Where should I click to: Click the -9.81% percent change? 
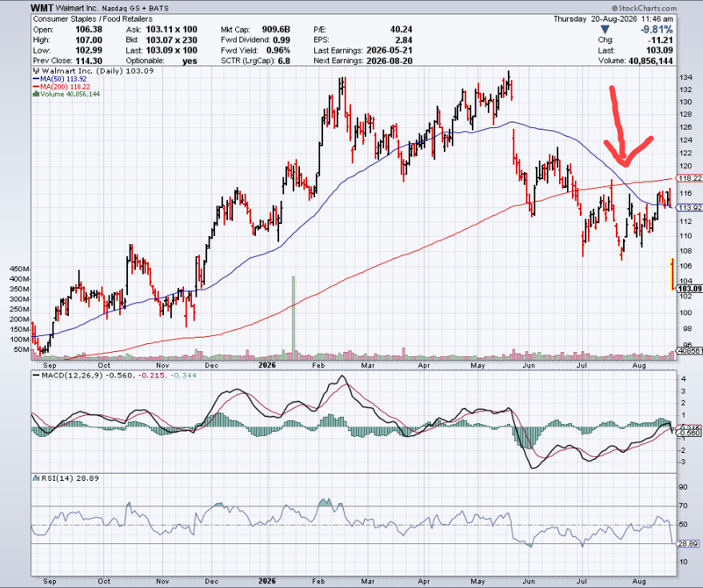click(657, 30)
